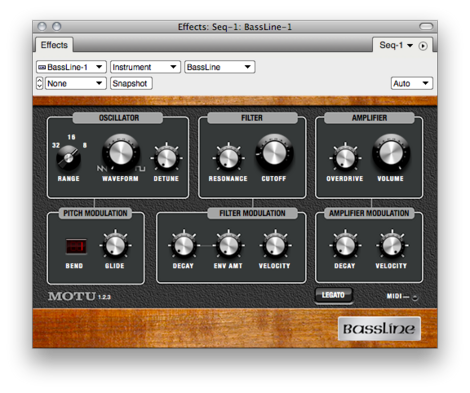This screenshot has height=393, width=470.
Task: Click the AMPLIFIER section header
Action: coord(369,118)
